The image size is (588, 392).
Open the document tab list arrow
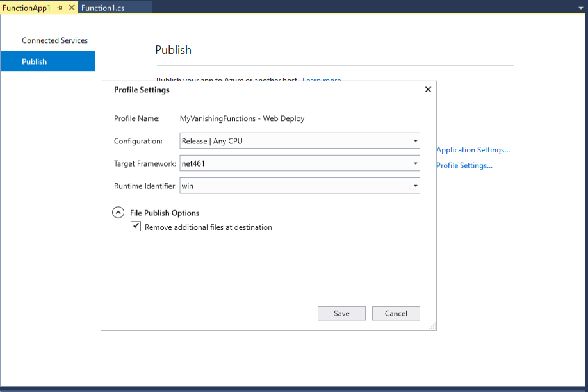click(581, 8)
